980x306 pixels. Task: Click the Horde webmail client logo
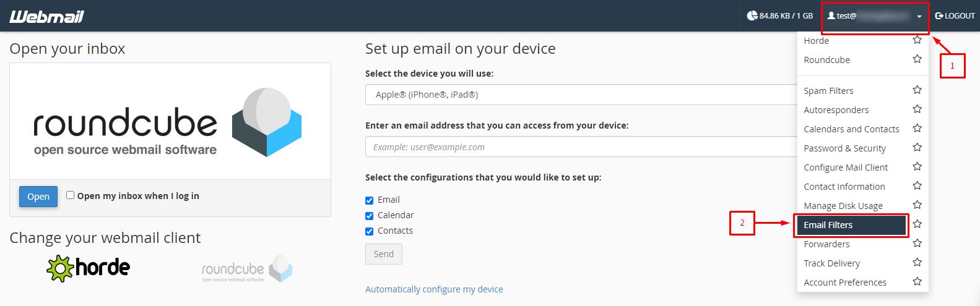pos(89,268)
